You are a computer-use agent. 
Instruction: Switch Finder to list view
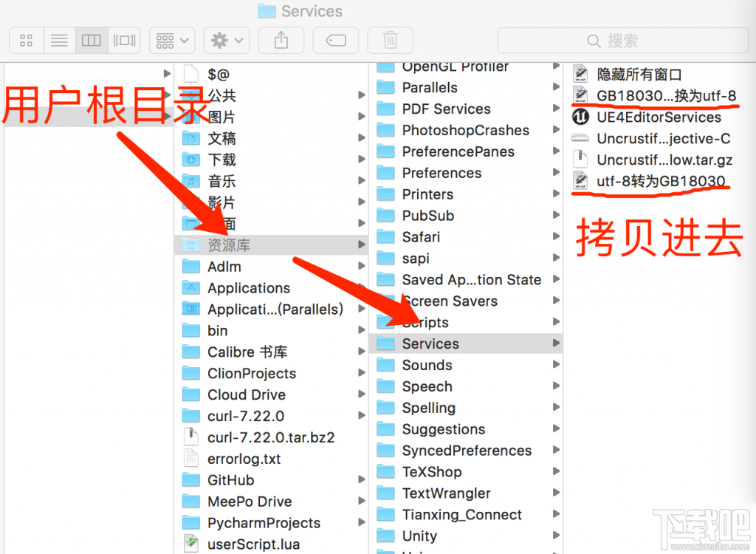[x=59, y=40]
